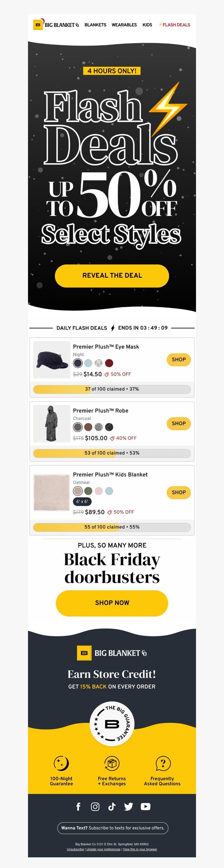Click the Free Returns box icon
224x868 pixels.
(112, 763)
